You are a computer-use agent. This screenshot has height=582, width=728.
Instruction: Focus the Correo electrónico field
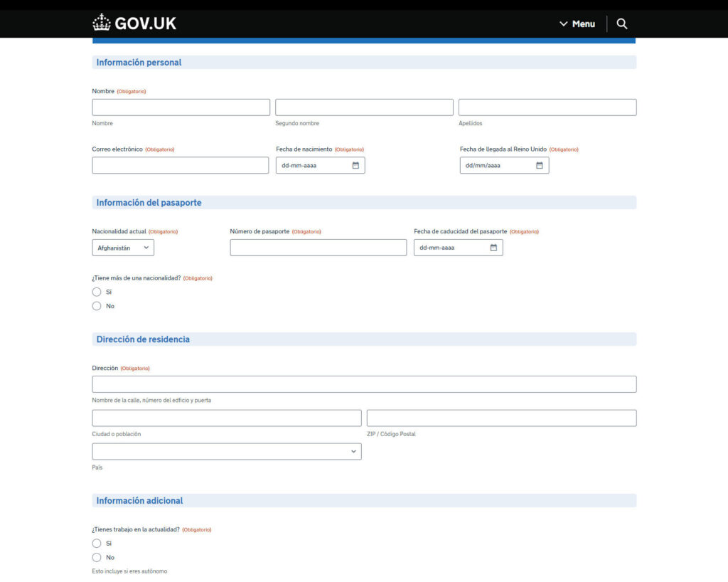point(181,165)
